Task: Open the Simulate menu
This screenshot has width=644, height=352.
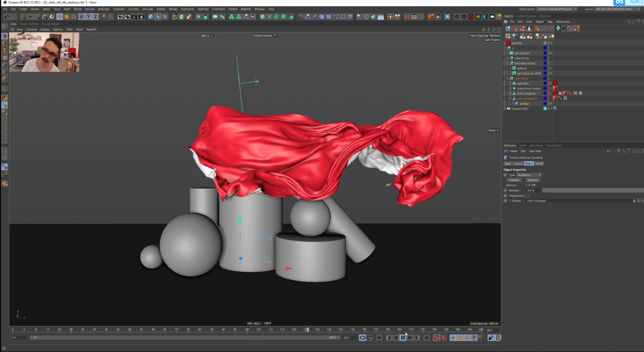Action: click(x=148, y=9)
